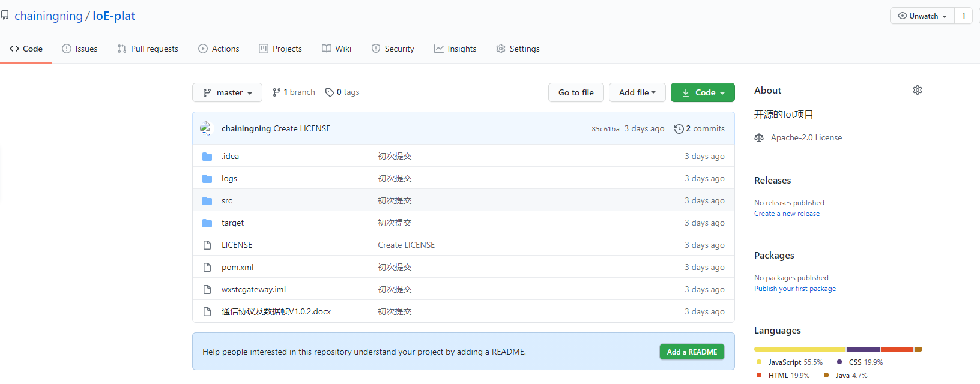Viewport: 980px width, 384px height.
Task: Click the Add a README button
Action: (692, 352)
